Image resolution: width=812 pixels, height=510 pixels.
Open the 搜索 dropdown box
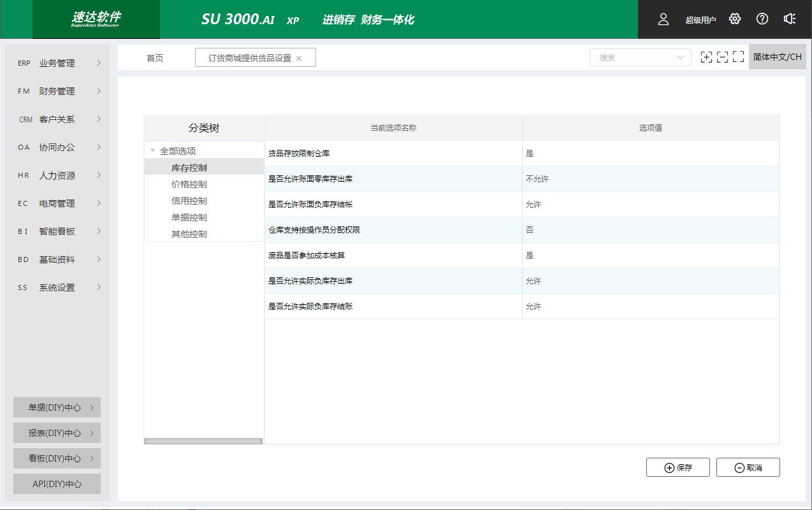[640, 57]
